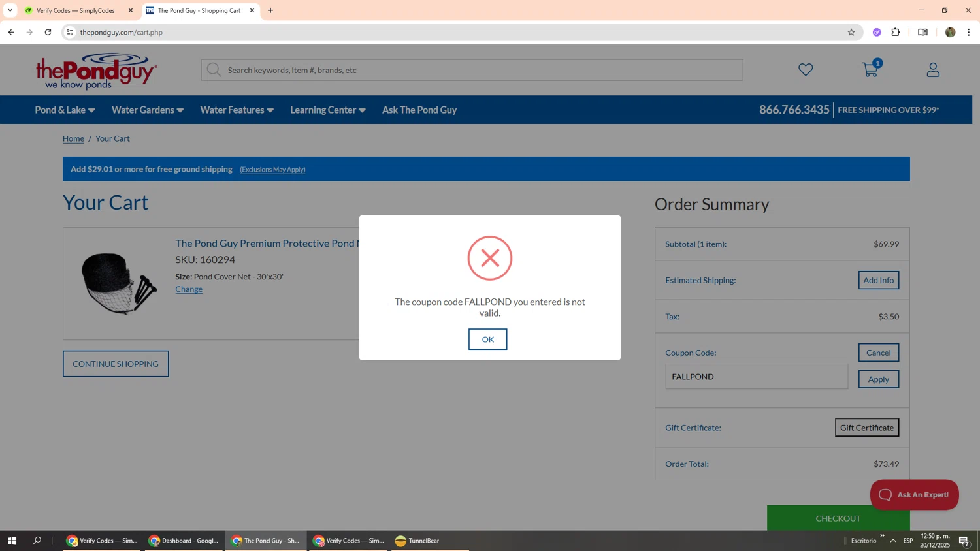980x551 pixels.
Task: Open a new browser tab
Action: click(270, 10)
